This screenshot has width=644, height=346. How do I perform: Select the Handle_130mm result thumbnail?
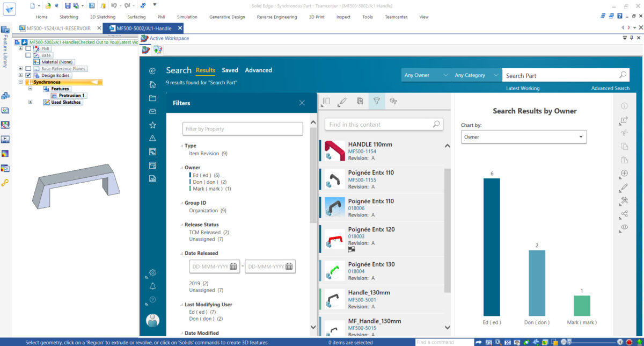point(335,299)
